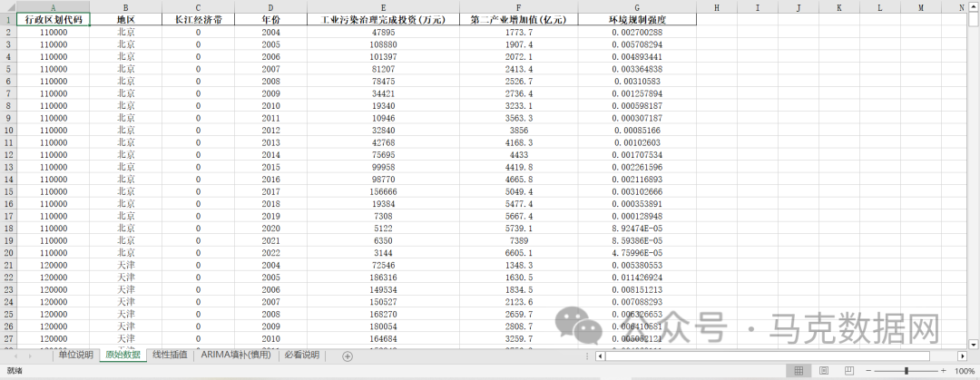Click cell 年份 header

click(270, 19)
